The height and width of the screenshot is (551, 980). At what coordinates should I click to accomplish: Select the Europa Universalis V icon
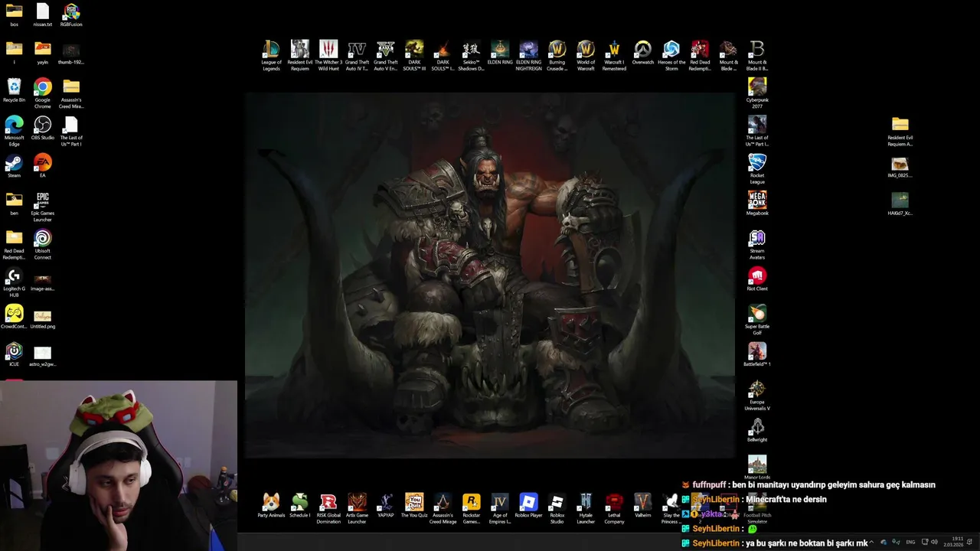tap(757, 395)
